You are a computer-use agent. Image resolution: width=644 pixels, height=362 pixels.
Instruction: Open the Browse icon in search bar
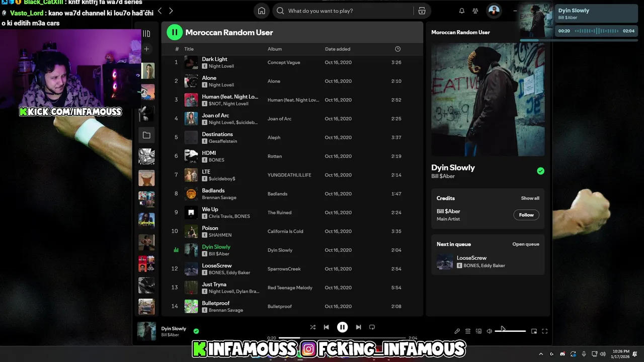(422, 11)
